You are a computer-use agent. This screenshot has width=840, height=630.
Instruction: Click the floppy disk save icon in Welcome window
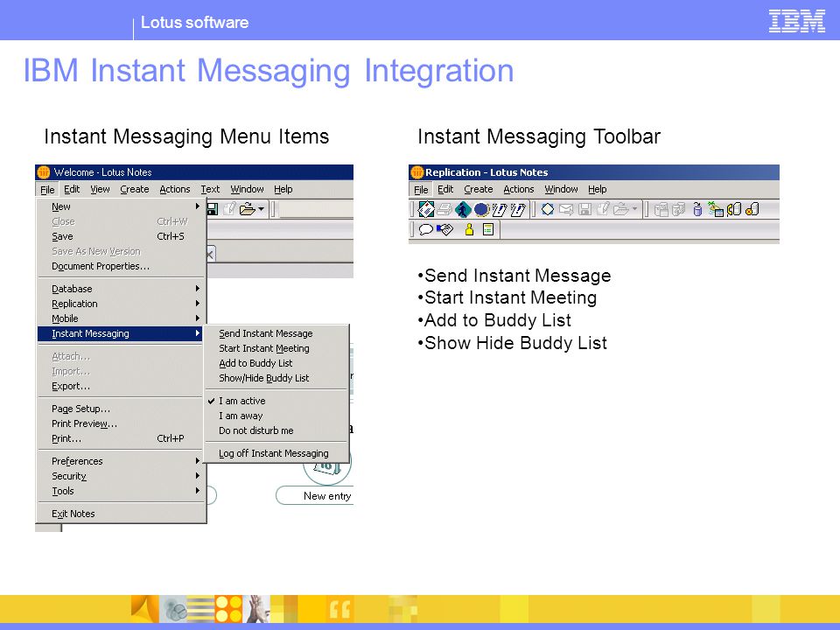(212, 209)
